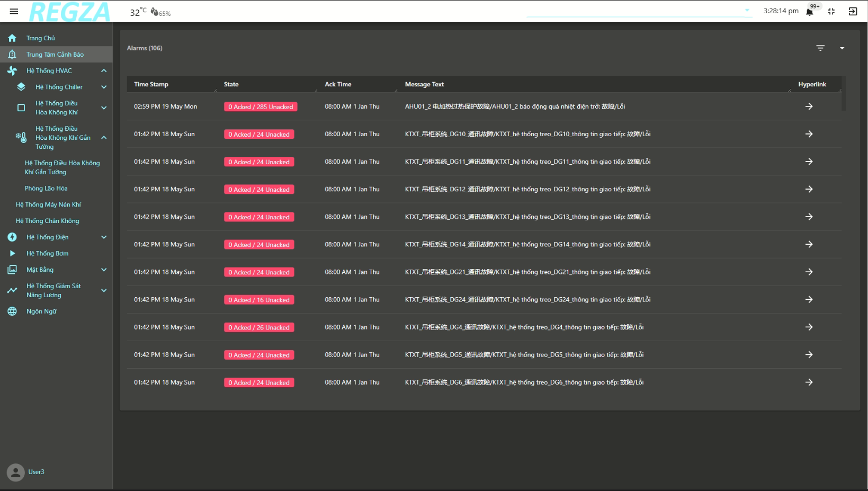Expand the Hệ Thống Điện menu

[x=104, y=237]
